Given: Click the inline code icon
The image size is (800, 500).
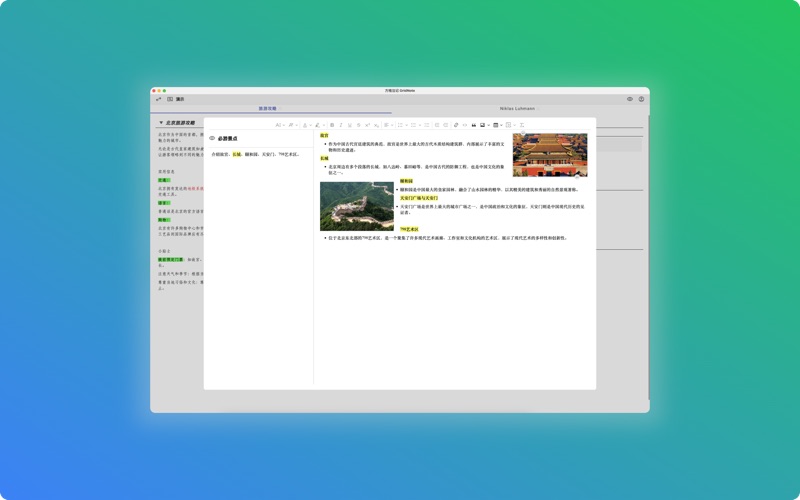Looking at the screenshot, I should [465, 125].
